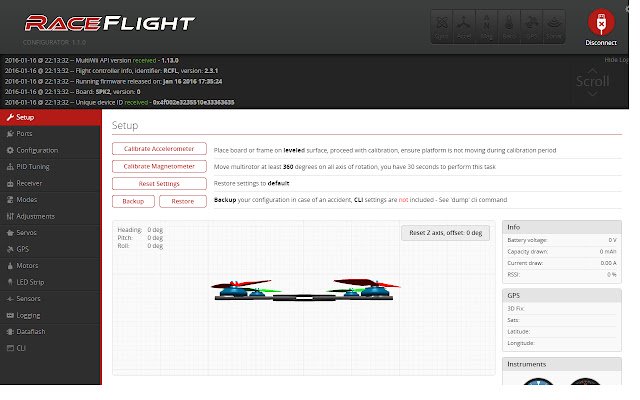The width and height of the screenshot is (640, 400).
Task: Click the Longitude row
Action: [x=562, y=343]
